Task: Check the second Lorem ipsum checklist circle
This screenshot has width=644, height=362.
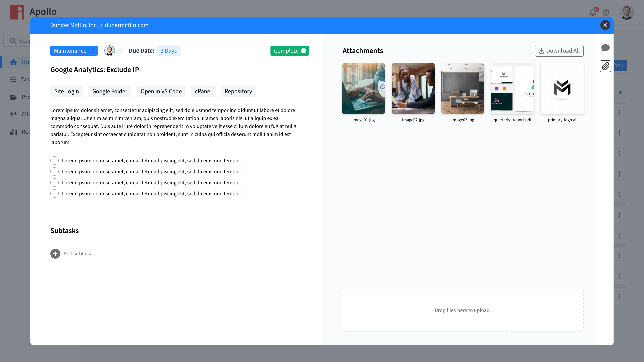Action: click(x=54, y=172)
